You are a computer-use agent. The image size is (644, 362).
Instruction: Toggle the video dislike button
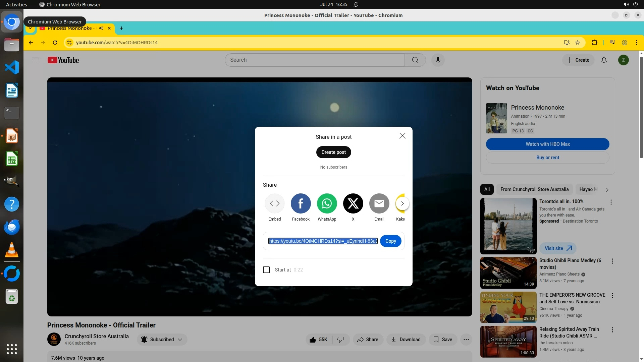coord(340,340)
